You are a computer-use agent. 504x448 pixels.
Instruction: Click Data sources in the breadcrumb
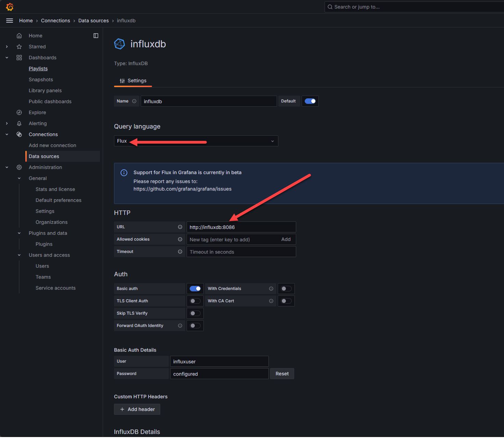pos(93,21)
